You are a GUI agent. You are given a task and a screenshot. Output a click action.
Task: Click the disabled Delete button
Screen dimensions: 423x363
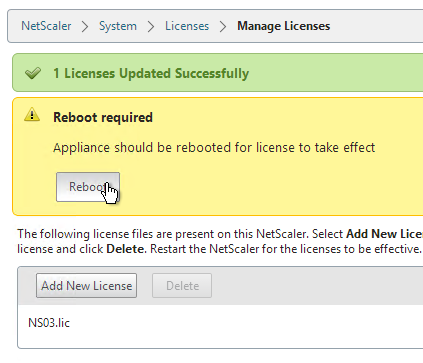[x=182, y=286]
